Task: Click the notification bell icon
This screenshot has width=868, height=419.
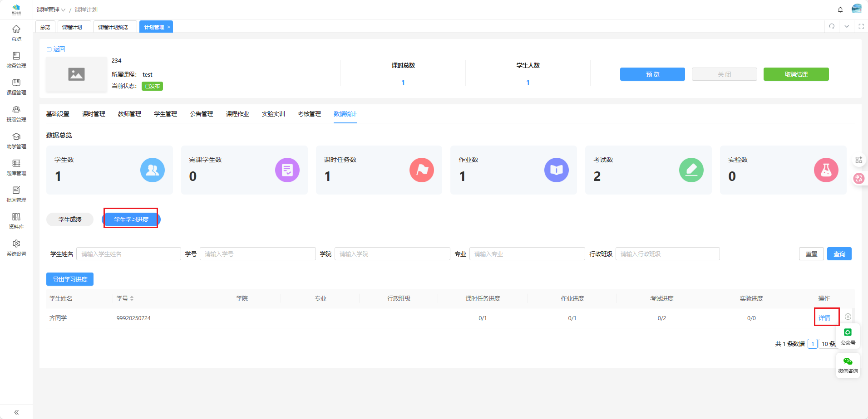Action: 840,10
